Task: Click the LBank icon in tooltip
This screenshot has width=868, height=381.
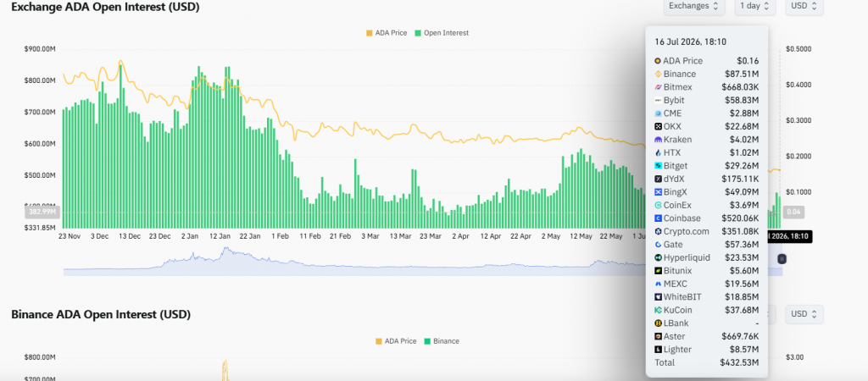Action: [658, 323]
